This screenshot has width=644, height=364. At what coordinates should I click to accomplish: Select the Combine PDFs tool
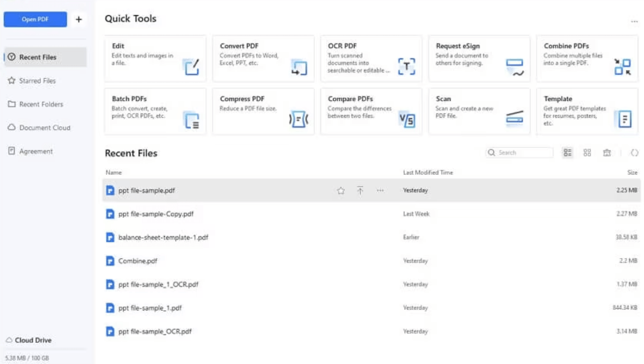coord(587,59)
